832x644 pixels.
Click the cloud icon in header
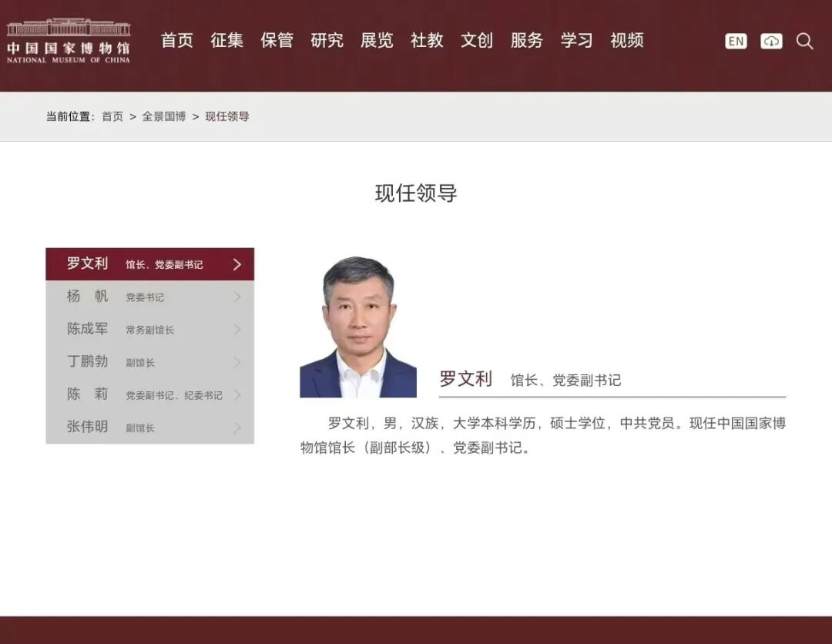point(771,42)
